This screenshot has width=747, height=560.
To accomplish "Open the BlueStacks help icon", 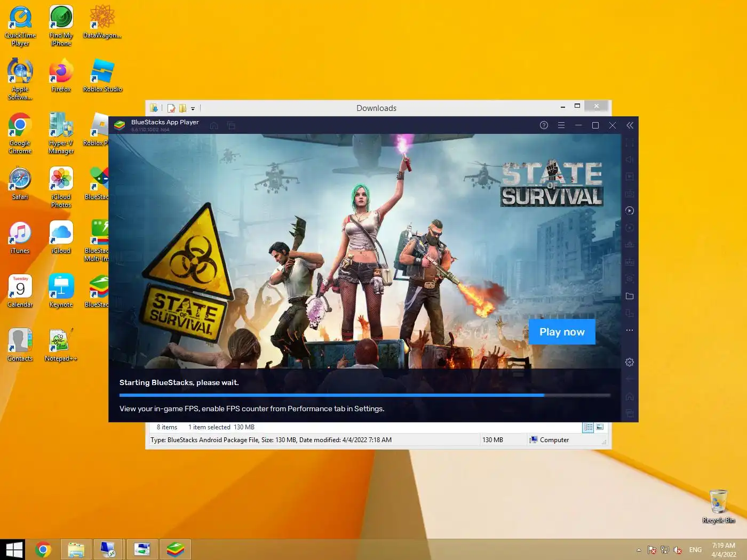I will coord(544,125).
